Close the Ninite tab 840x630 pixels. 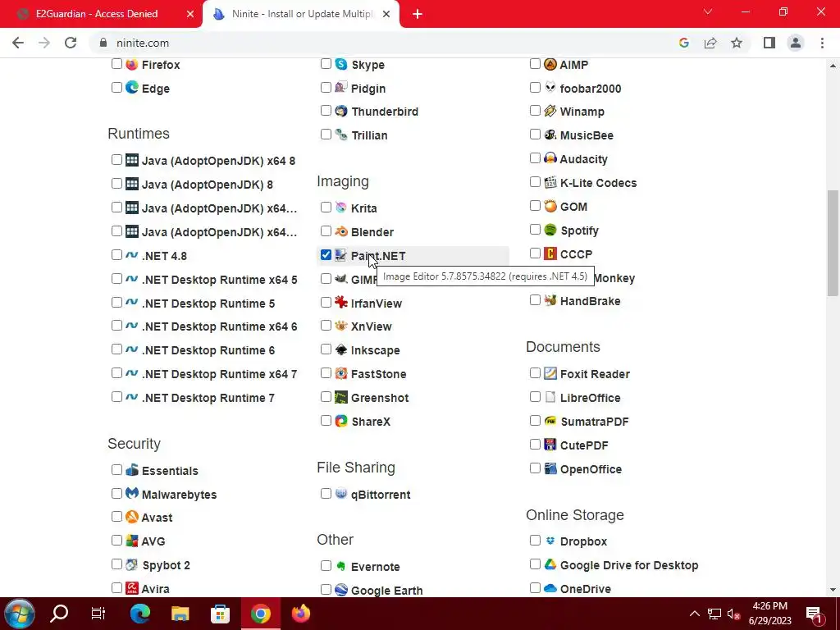(x=386, y=14)
